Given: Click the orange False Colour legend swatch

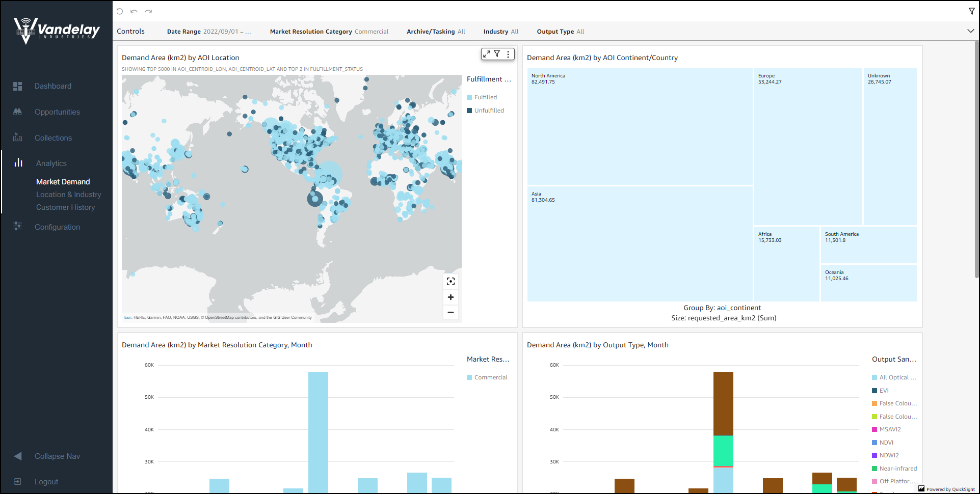Looking at the screenshot, I should coord(875,403).
